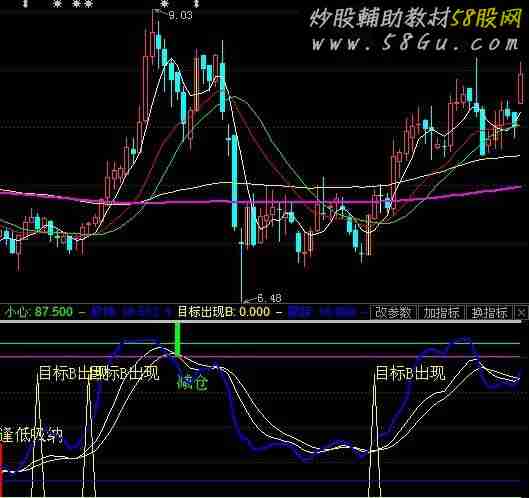529x498 pixels.
Task: Click the 改参数 button
Action: (393, 312)
